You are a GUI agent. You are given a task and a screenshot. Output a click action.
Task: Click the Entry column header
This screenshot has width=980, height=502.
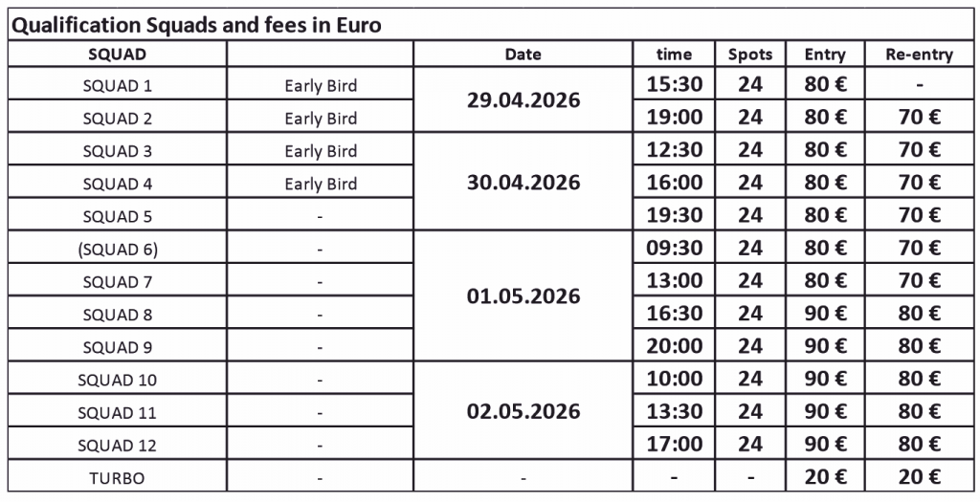tap(824, 55)
